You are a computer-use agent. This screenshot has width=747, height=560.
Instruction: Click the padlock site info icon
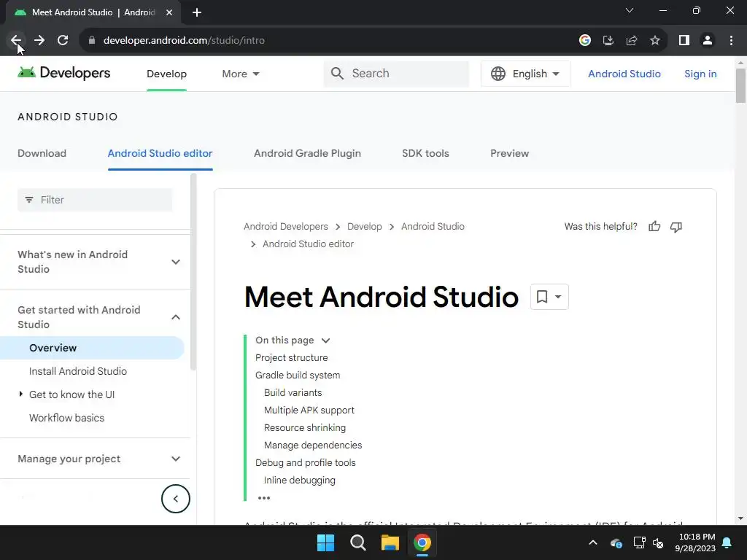pos(92,41)
